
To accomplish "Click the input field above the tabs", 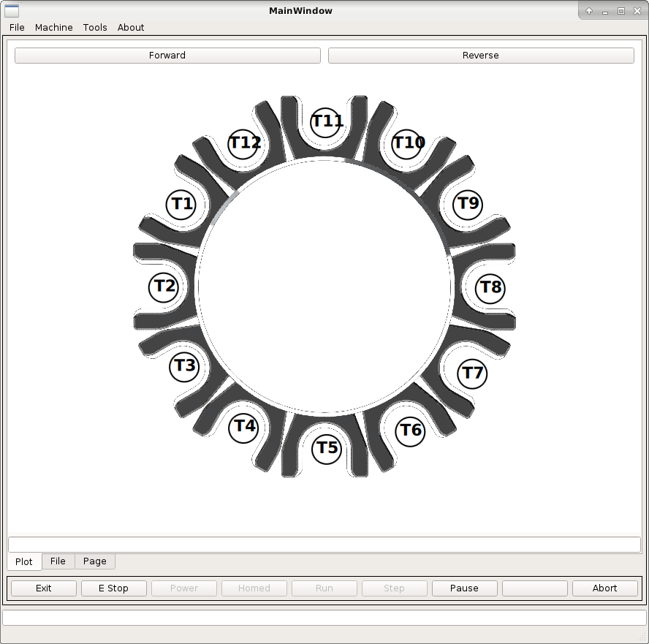I will [x=324, y=545].
